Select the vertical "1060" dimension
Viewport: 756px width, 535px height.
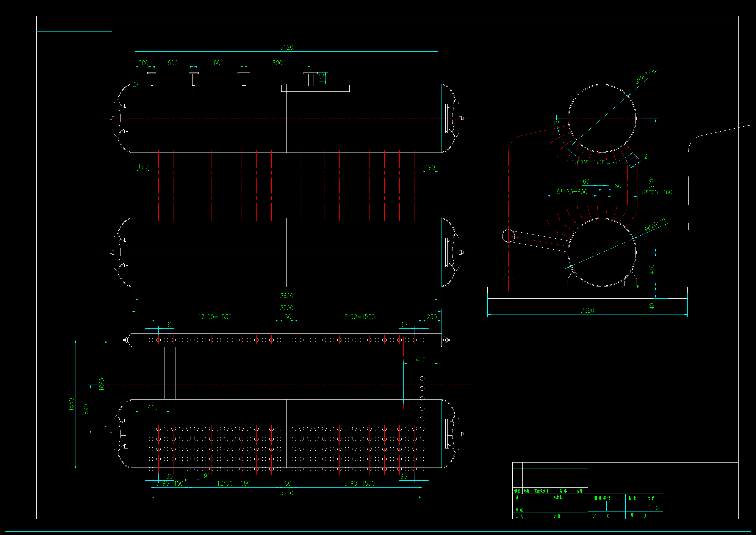coord(102,384)
